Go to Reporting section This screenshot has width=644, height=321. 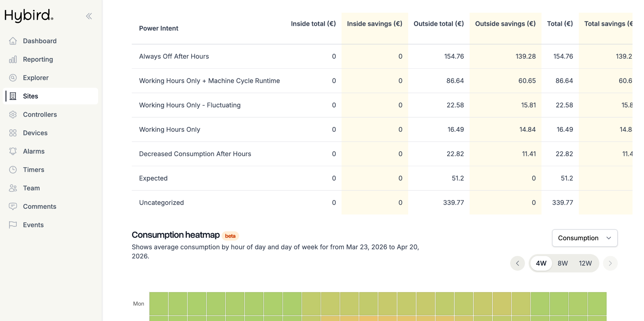pos(50,59)
